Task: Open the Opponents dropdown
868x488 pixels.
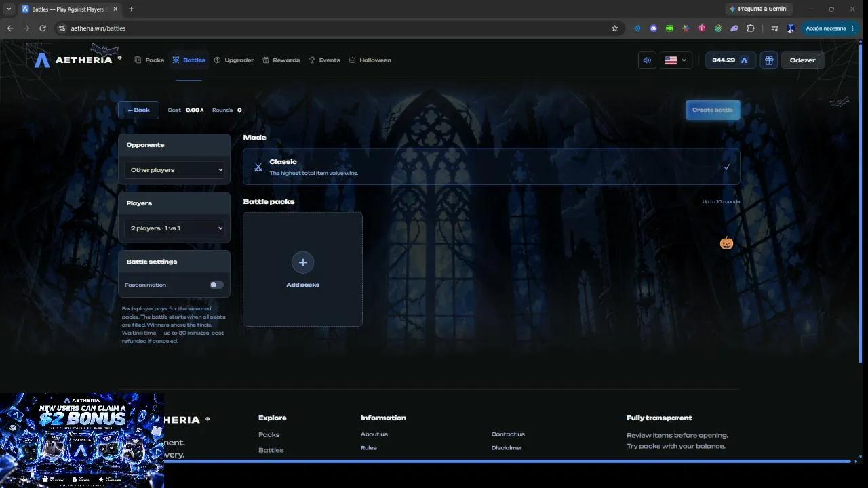Action: coord(174,170)
